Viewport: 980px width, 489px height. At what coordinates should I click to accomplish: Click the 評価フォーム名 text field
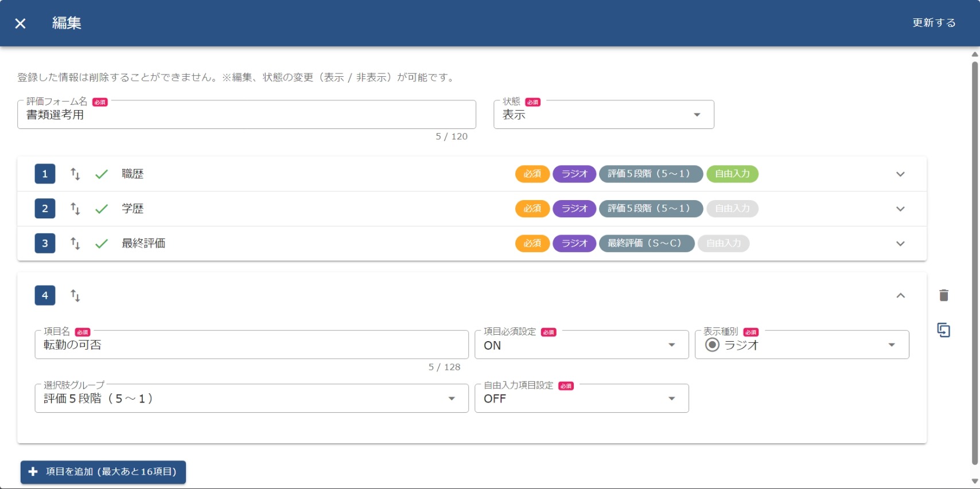pyautogui.click(x=247, y=115)
